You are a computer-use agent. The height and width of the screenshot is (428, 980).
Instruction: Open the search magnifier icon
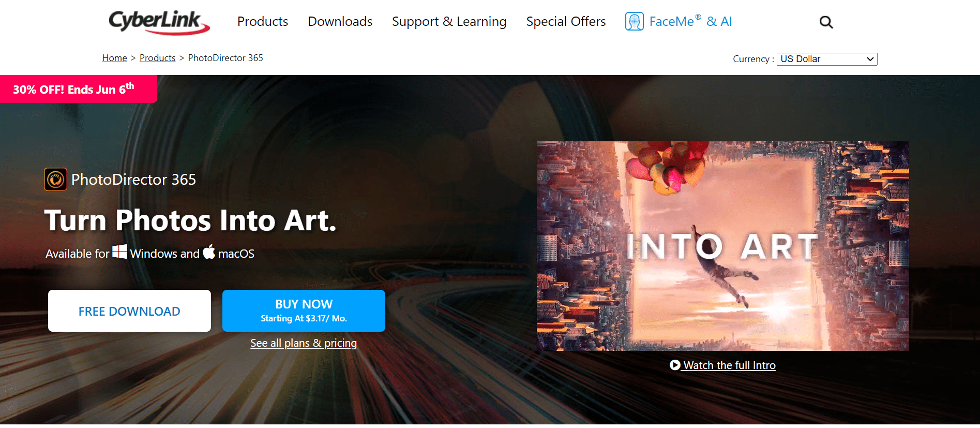(x=826, y=22)
